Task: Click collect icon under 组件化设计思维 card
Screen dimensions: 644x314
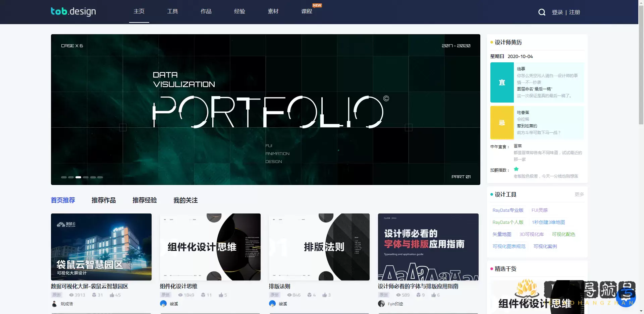Action: pyautogui.click(x=203, y=295)
